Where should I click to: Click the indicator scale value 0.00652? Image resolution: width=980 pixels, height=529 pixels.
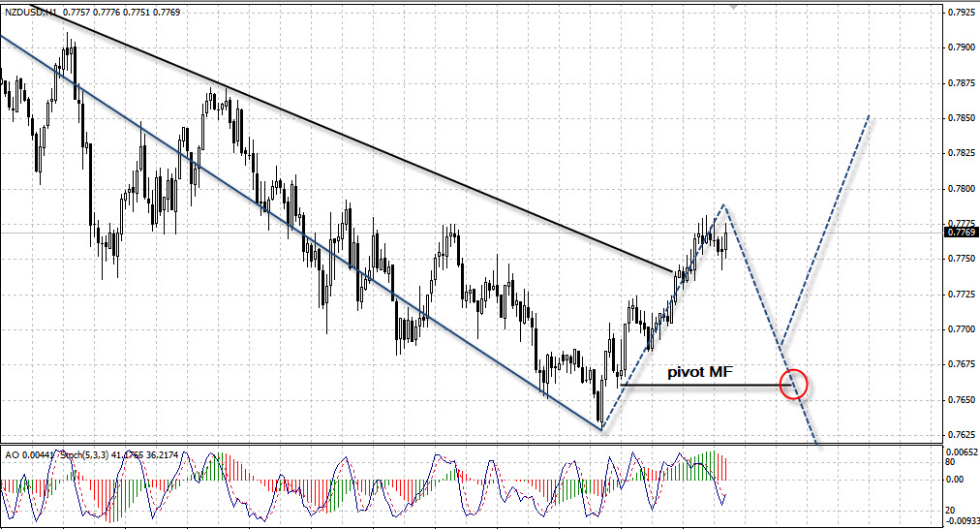(961, 452)
